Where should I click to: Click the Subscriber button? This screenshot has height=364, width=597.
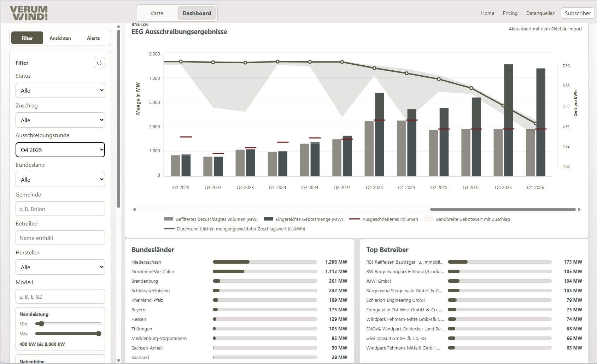pos(578,13)
